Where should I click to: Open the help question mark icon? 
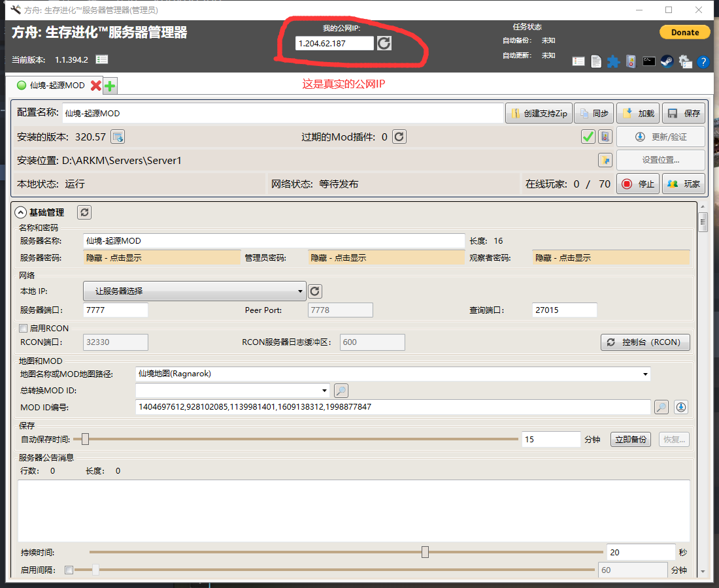(703, 61)
